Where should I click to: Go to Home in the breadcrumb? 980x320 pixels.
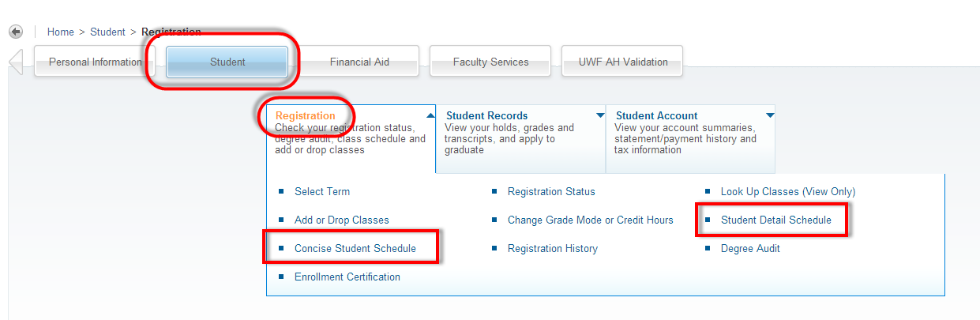[61, 32]
